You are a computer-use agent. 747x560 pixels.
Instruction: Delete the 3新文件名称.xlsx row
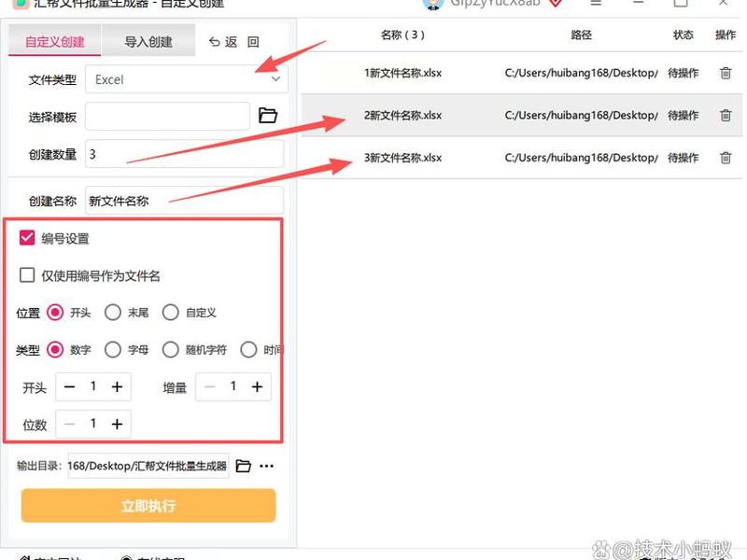pyautogui.click(x=726, y=158)
